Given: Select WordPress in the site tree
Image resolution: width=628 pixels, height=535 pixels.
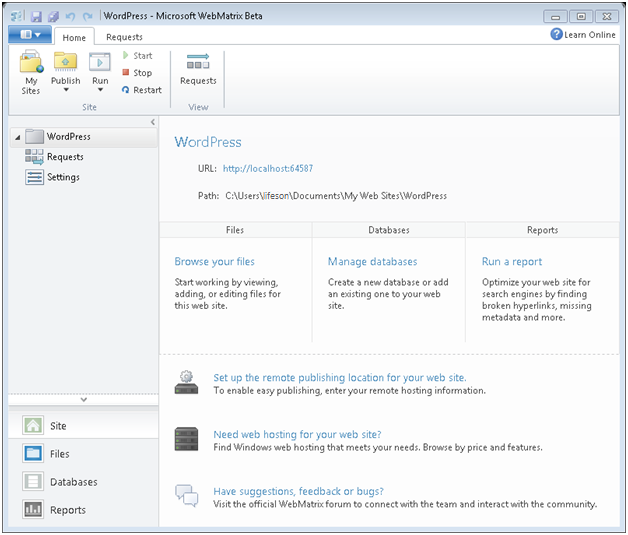Looking at the screenshot, I should (84, 137).
